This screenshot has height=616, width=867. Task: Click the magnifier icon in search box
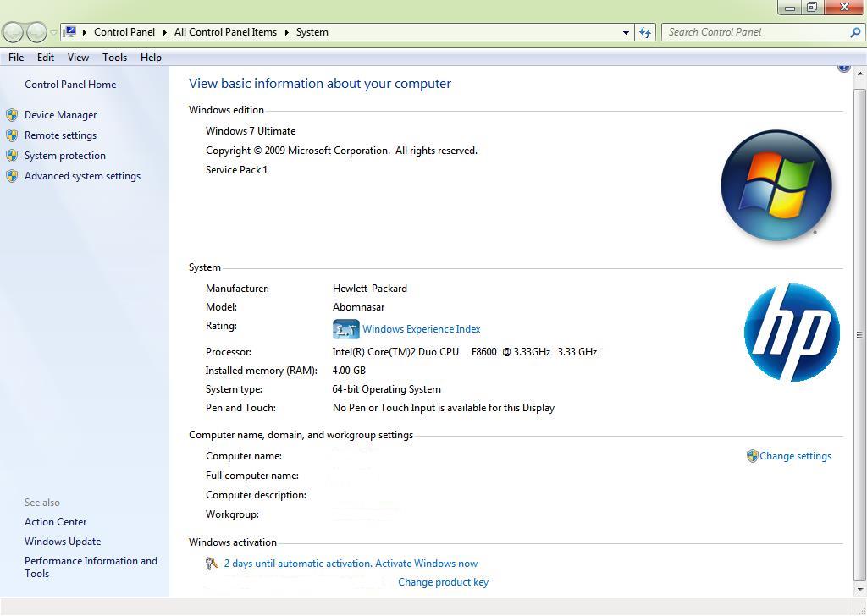tap(854, 32)
